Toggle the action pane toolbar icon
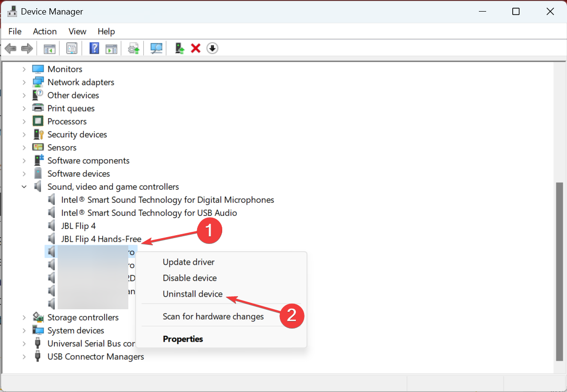The width and height of the screenshot is (567, 392). click(111, 48)
